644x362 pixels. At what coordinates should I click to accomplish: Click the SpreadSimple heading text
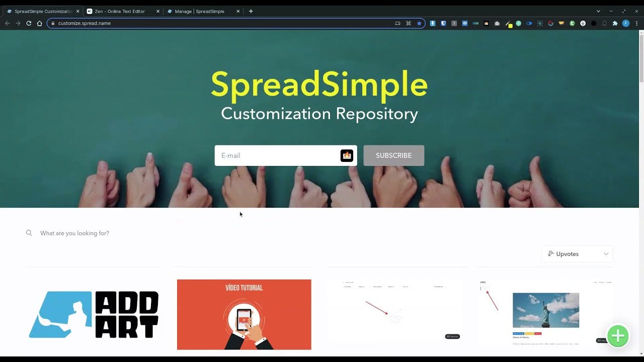click(319, 84)
